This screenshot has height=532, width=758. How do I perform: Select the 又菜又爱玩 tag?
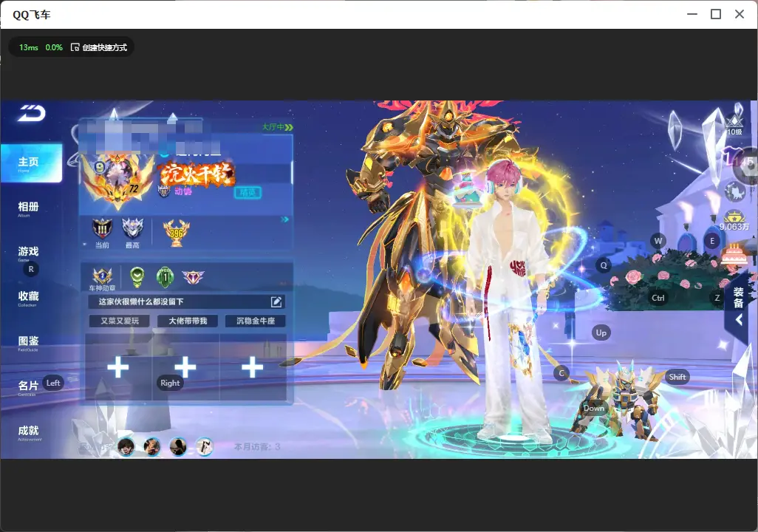point(120,321)
